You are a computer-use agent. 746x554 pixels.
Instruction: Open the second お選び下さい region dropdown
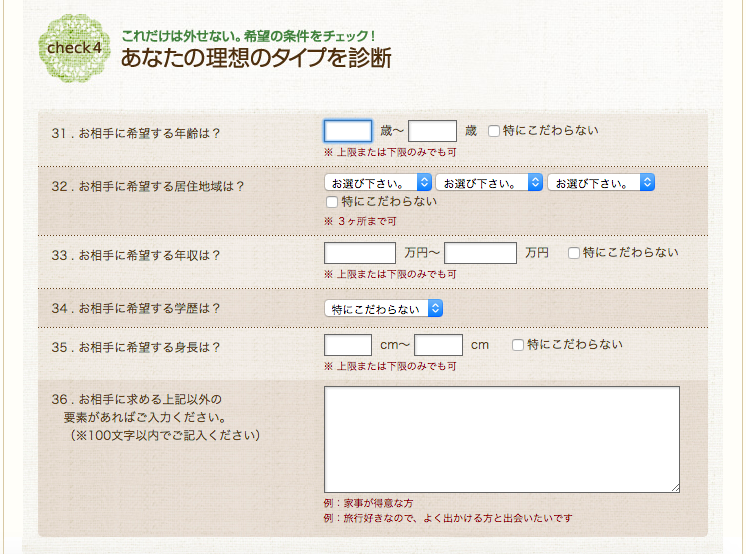click(489, 183)
